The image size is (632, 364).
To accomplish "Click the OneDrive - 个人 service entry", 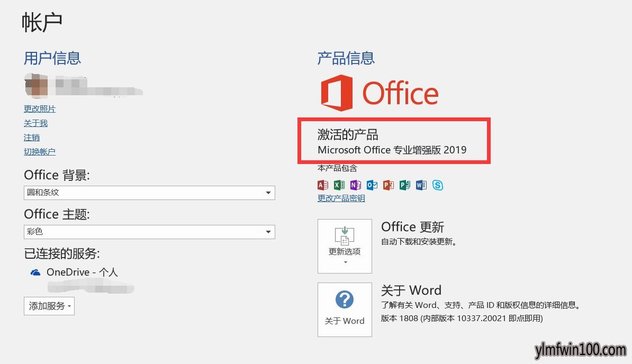I will pyautogui.click(x=82, y=272).
